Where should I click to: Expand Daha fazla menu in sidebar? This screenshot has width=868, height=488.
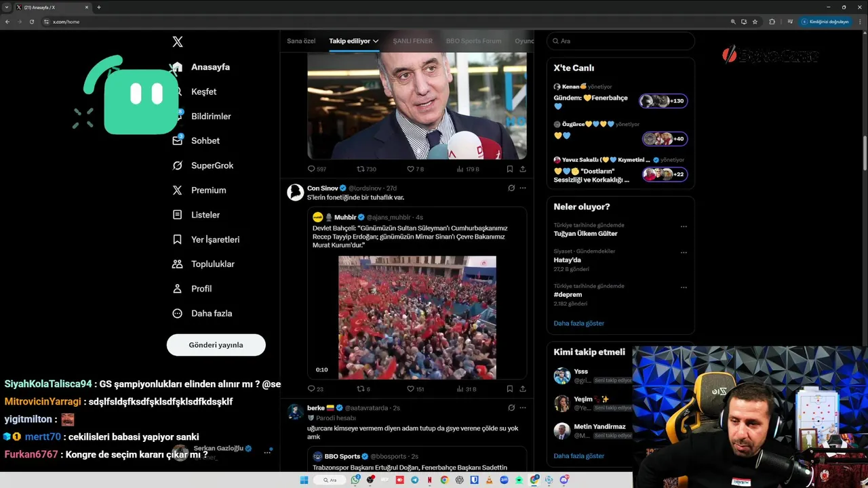202,313
